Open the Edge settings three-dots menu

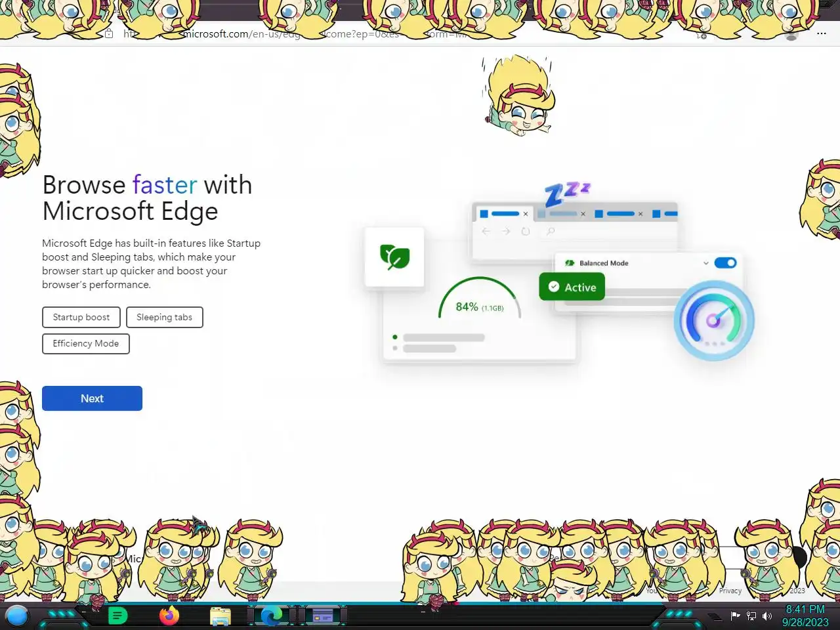tap(821, 33)
